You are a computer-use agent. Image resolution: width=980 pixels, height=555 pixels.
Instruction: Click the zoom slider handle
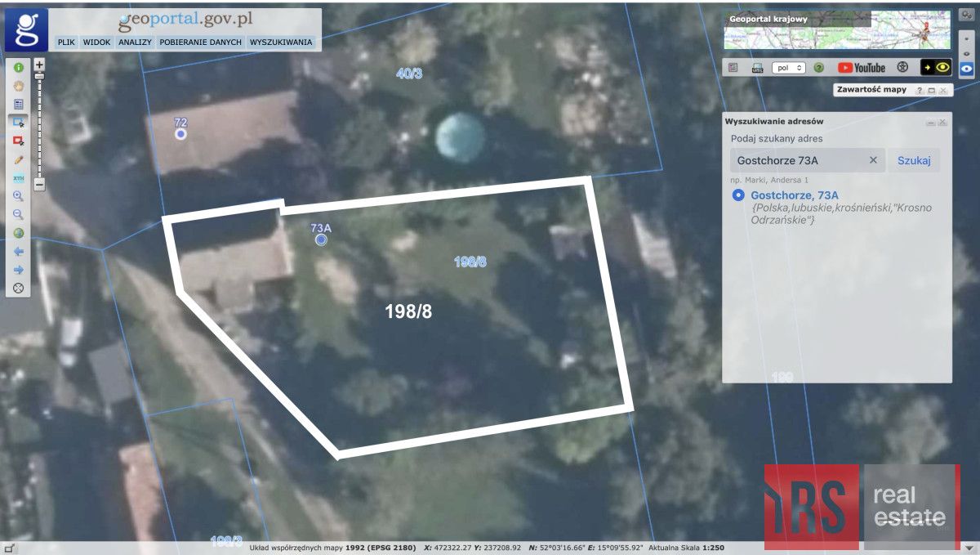(39, 76)
